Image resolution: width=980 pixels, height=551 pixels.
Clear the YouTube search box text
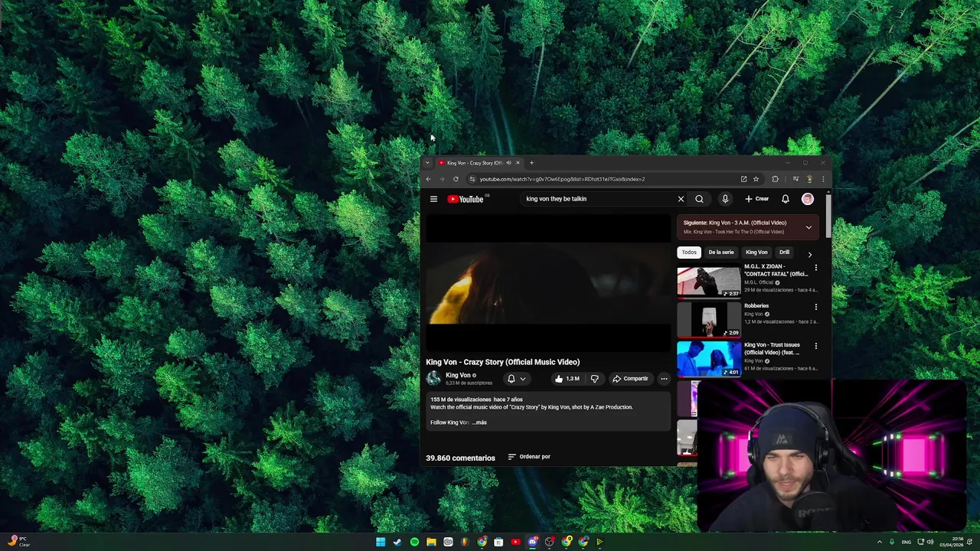681,199
